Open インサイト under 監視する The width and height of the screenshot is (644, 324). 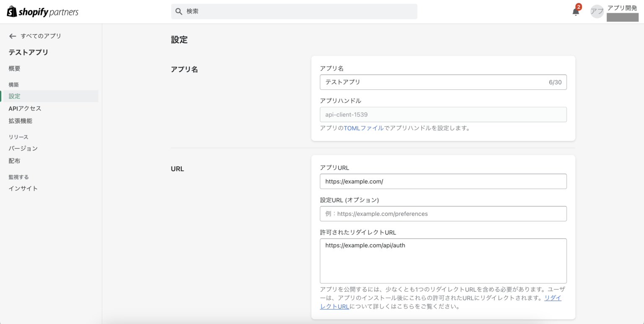click(x=23, y=188)
